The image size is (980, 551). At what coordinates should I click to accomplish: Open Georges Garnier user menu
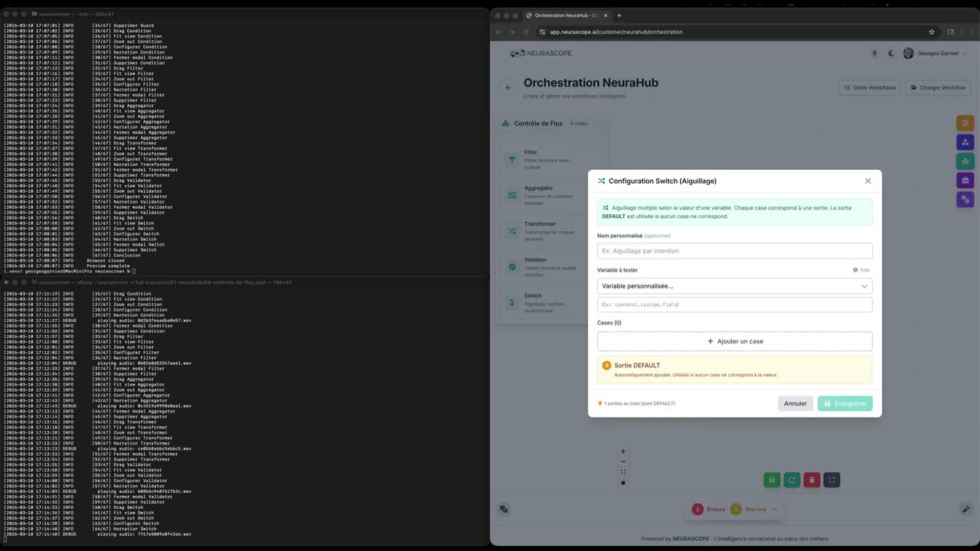(936, 54)
